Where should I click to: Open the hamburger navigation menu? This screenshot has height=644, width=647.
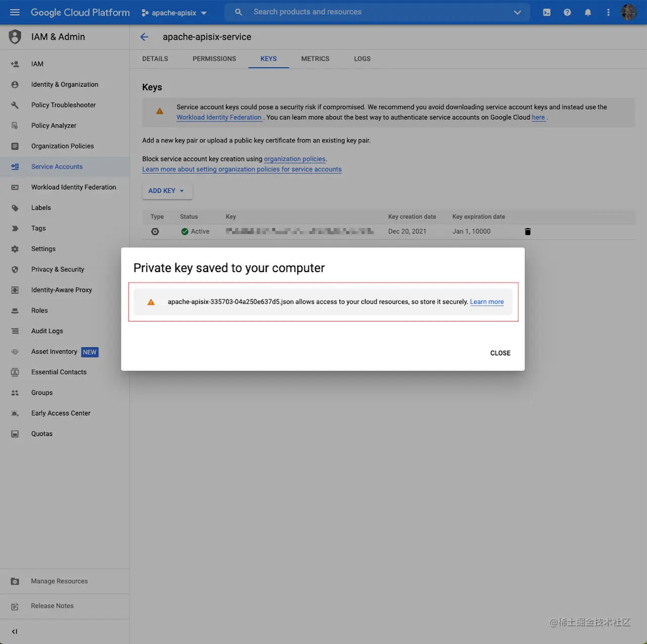15,12
